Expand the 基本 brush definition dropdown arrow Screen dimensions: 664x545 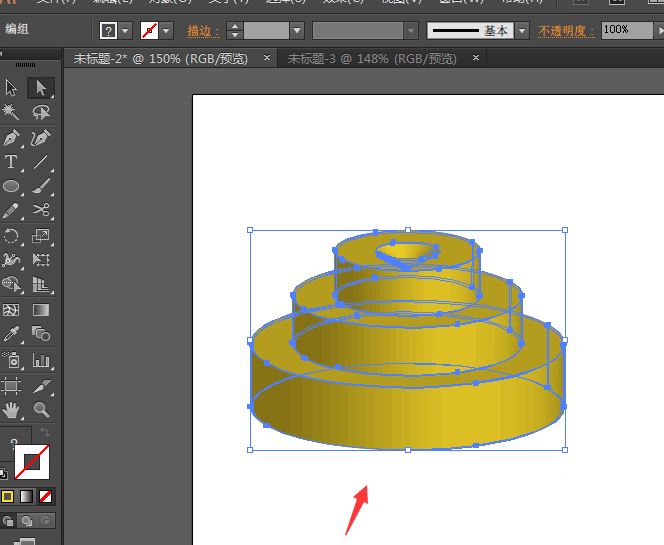522,31
